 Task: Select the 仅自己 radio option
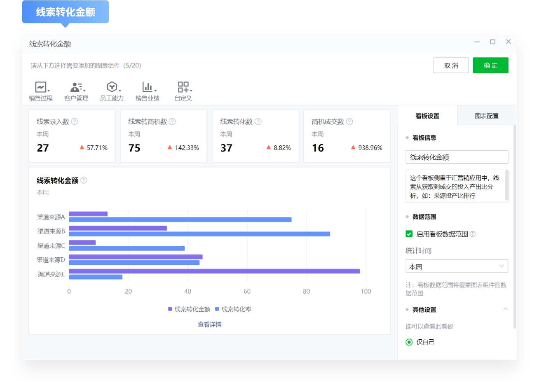409,342
